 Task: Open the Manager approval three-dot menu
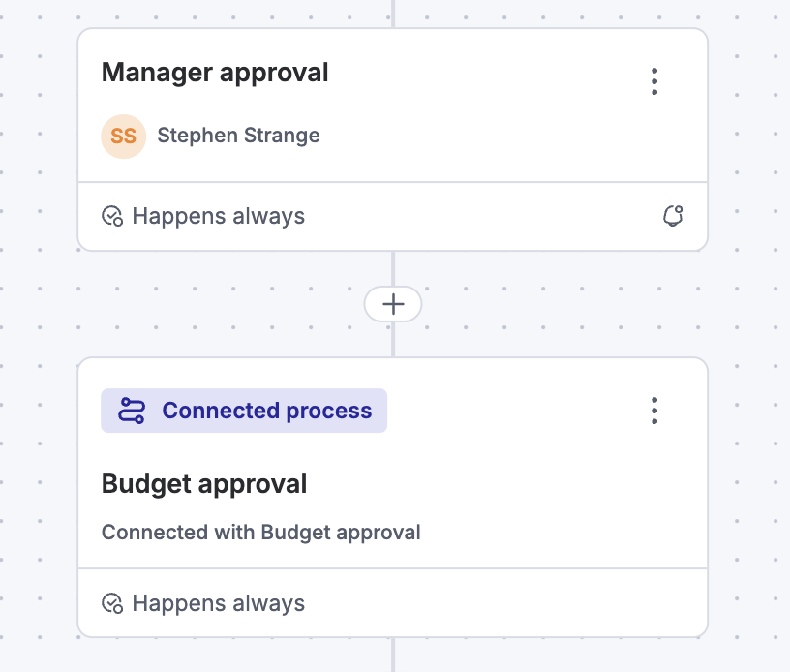(654, 81)
